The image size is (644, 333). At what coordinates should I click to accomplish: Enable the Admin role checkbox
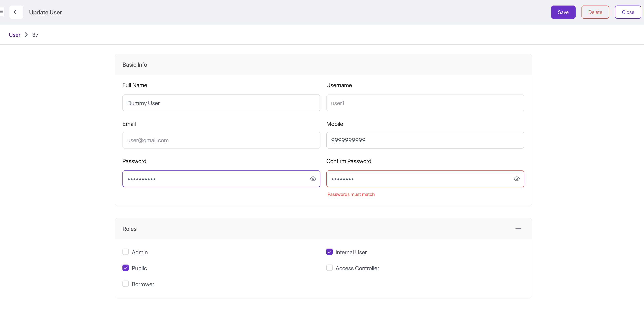coord(125,252)
